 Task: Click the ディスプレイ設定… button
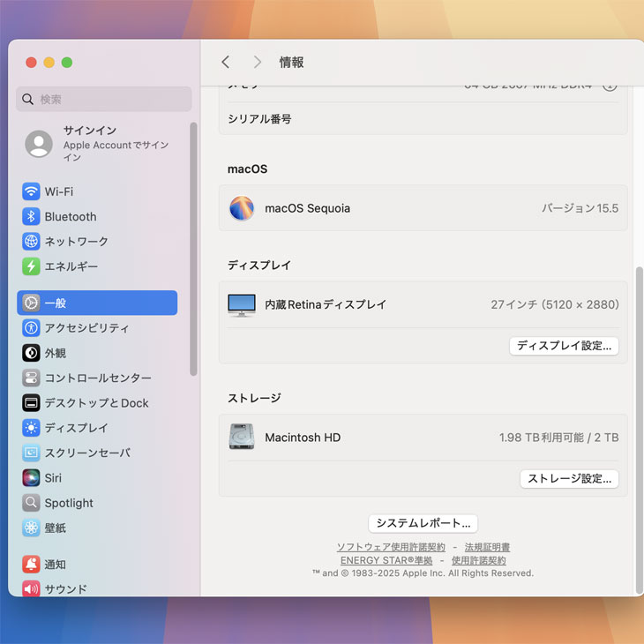[564, 346]
